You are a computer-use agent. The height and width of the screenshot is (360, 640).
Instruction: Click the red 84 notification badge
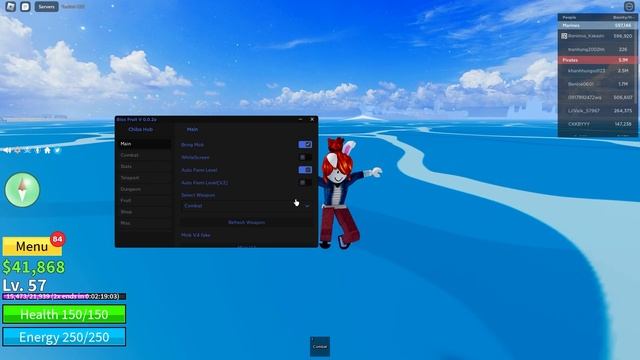tap(58, 239)
